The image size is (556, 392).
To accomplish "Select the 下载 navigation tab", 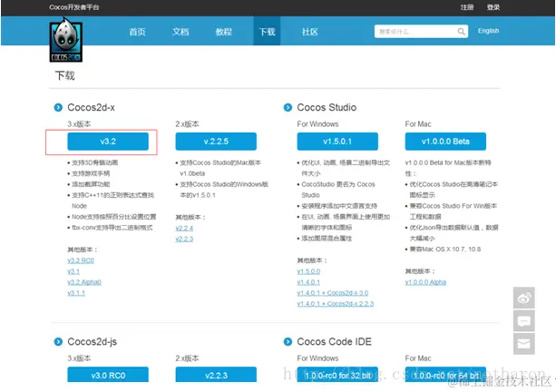I will point(267,31).
